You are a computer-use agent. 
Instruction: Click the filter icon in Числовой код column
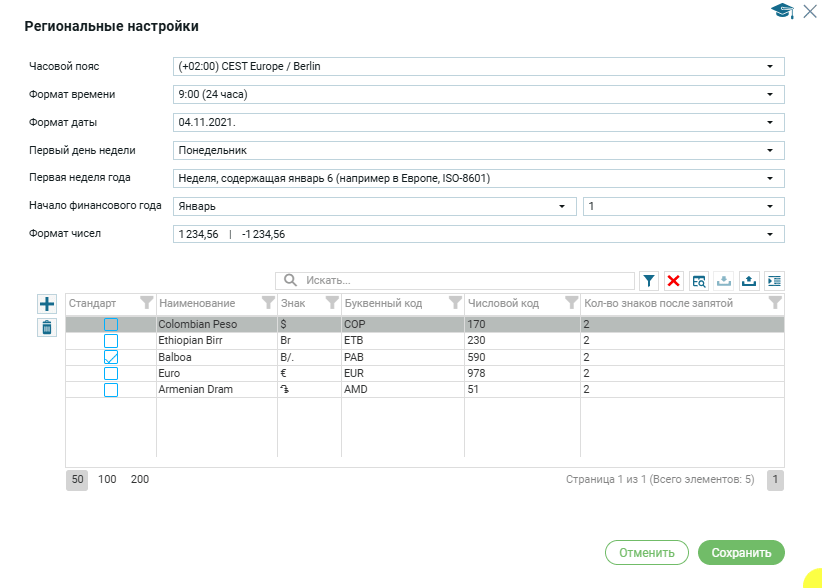point(571,303)
